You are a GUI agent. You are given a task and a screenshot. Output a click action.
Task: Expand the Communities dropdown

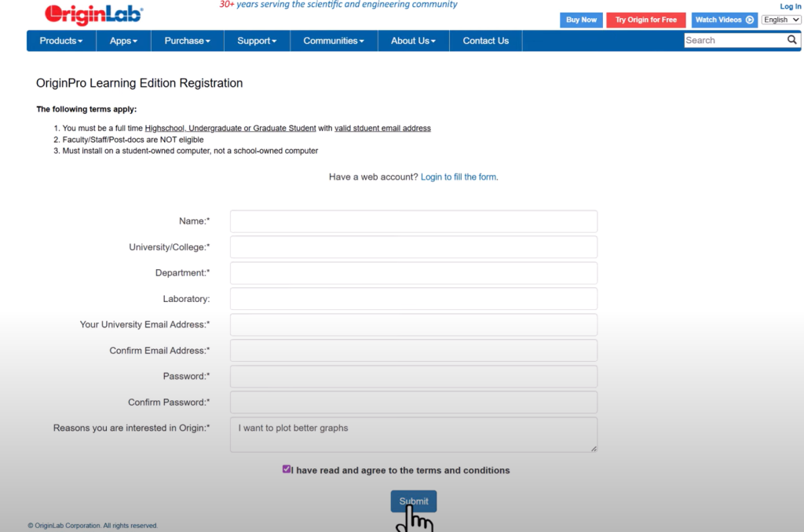pos(333,40)
